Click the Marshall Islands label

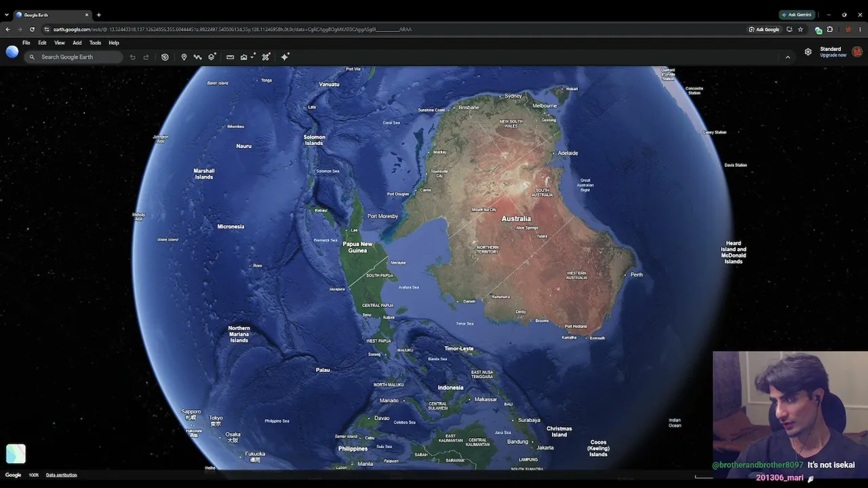[x=204, y=174]
